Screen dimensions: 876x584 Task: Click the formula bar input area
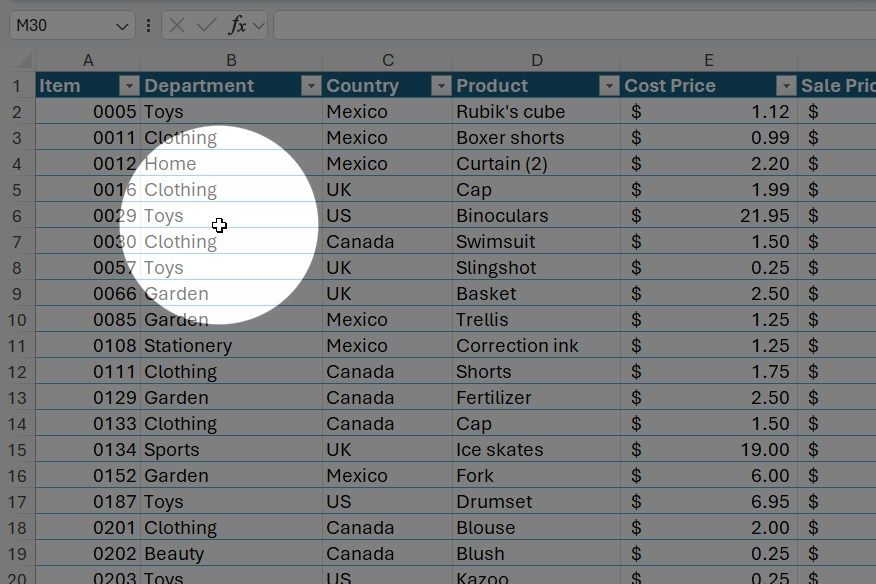click(574, 25)
